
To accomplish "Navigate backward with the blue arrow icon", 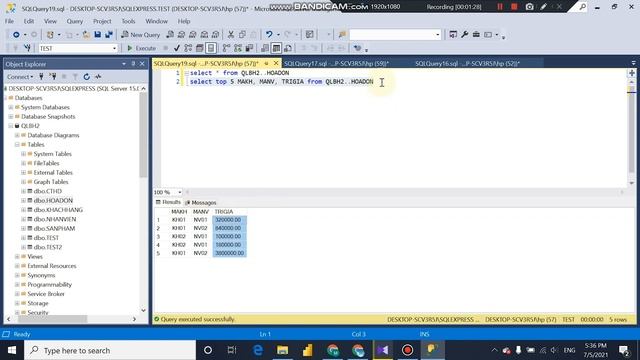I will 16,35.
